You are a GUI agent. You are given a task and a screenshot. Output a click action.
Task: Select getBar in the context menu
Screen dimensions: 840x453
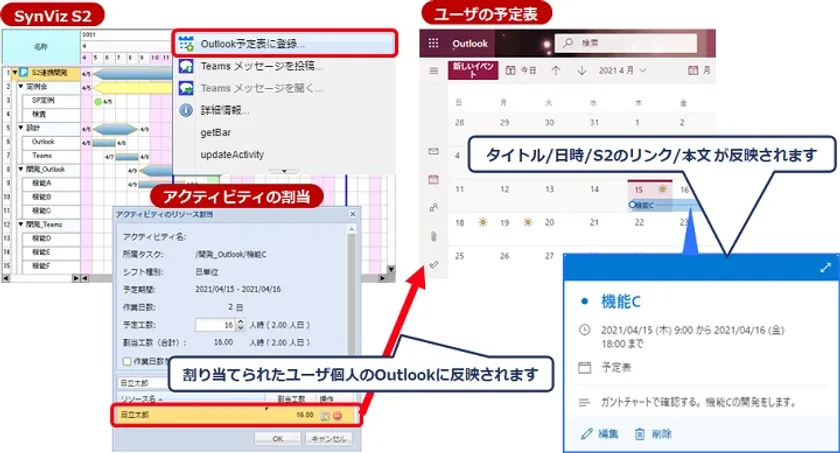tap(216, 132)
